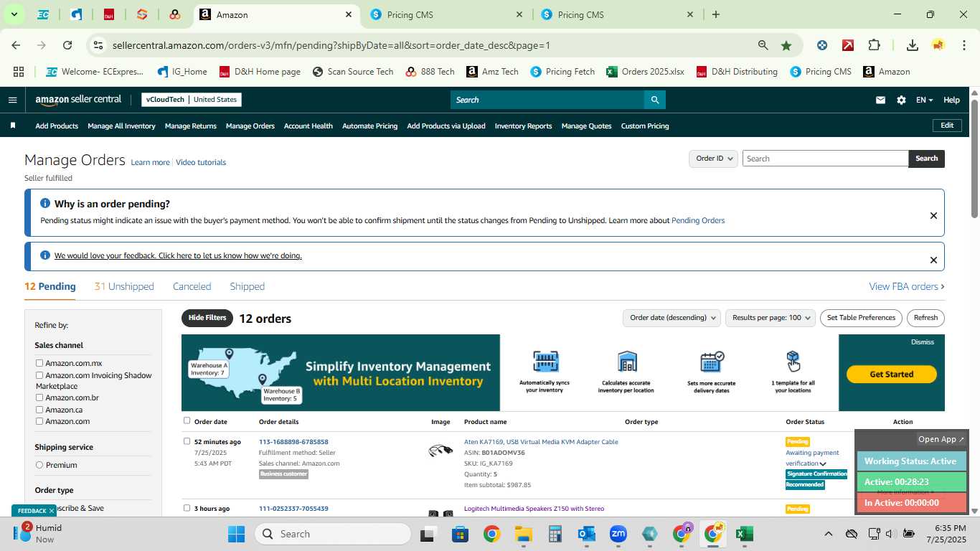Open a new browser tab with the plus

tap(716, 14)
